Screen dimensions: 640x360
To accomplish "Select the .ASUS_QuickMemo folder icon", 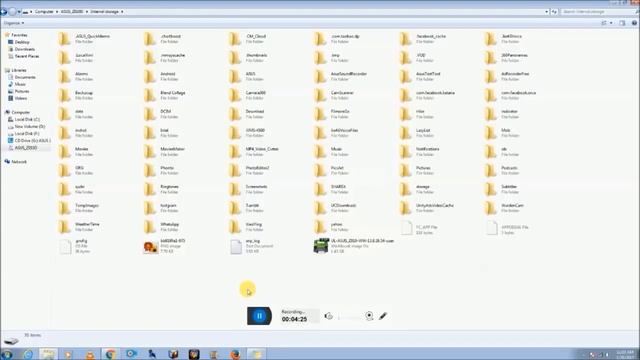I will tap(64, 39).
